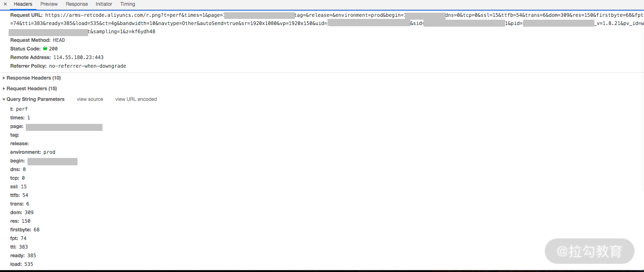Click the remote address 114.55.180.23:443
This screenshot has width=644, height=272.
tap(78, 57)
